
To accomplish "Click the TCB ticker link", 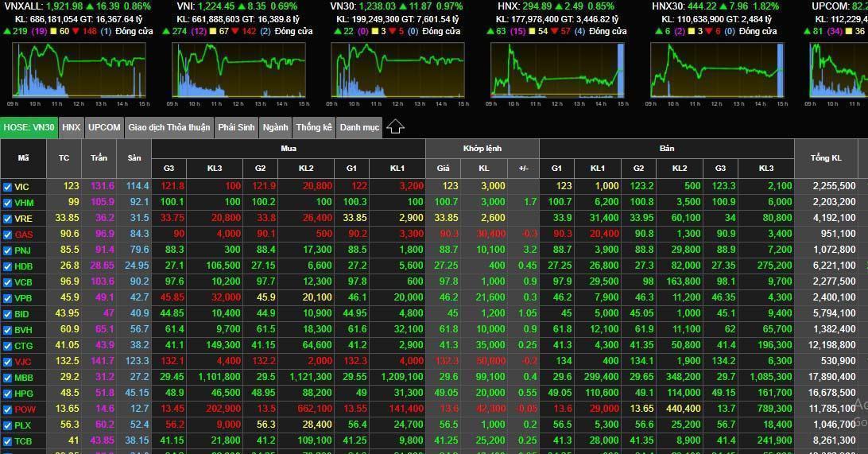I will [x=22, y=440].
